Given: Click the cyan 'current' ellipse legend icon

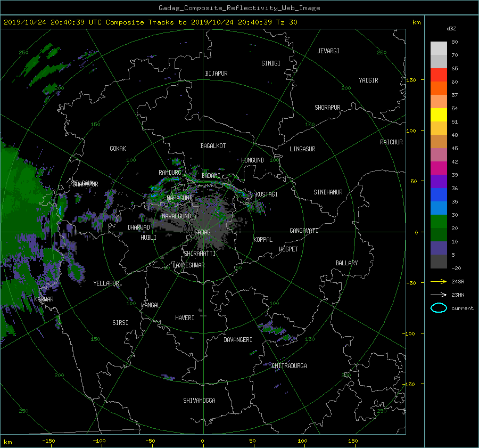Looking at the screenshot, I should point(439,308).
